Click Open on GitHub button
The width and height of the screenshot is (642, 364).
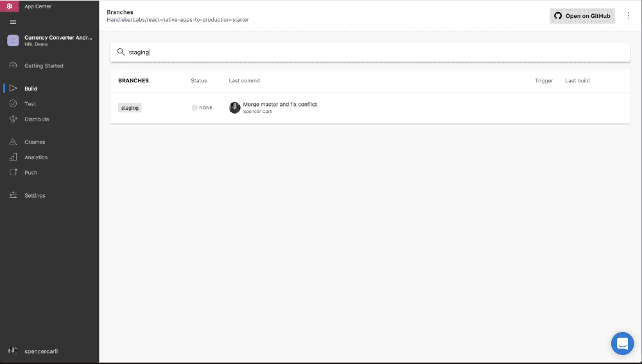pos(582,16)
